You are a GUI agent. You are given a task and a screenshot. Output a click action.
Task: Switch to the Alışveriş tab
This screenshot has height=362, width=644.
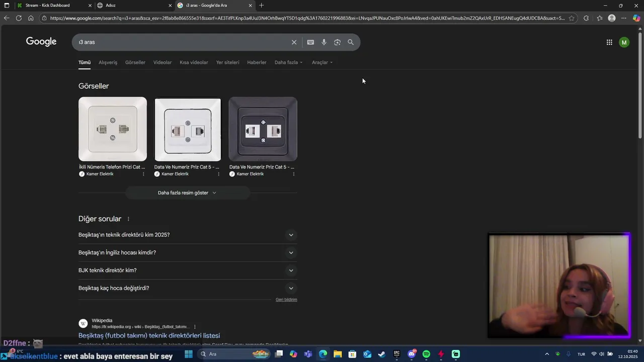[x=108, y=62]
